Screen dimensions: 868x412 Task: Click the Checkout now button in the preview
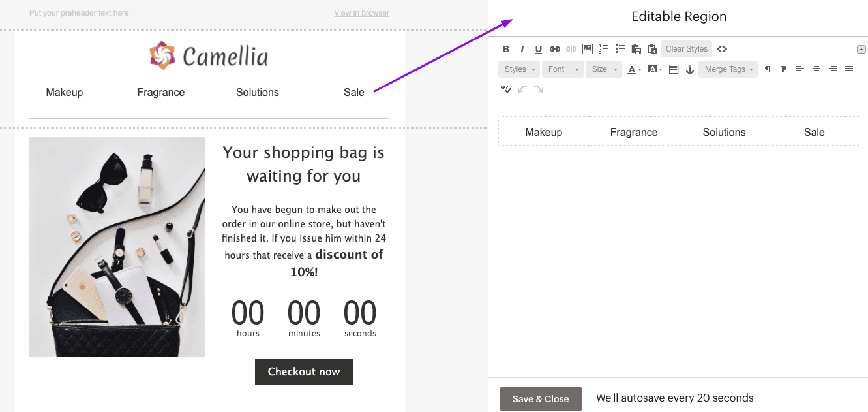[303, 372]
